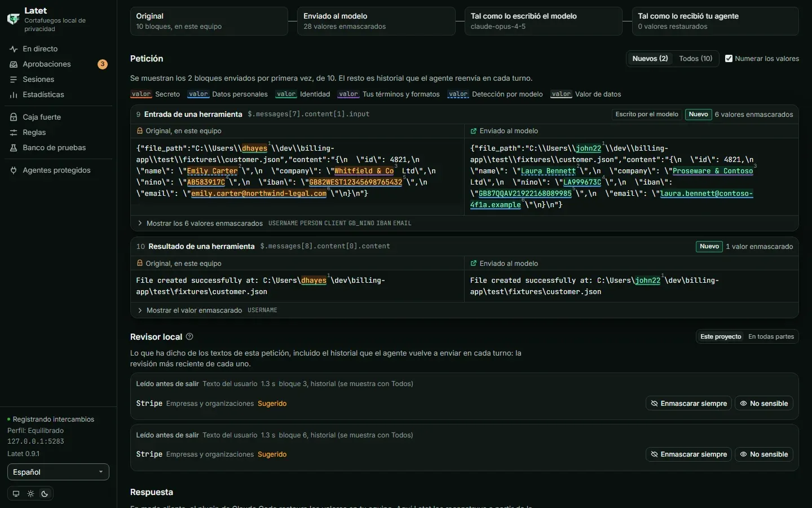Click the Latet shield logo icon

(13, 19)
